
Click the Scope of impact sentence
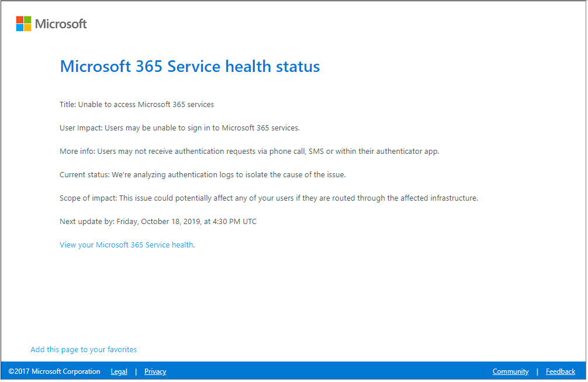(x=268, y=198)
